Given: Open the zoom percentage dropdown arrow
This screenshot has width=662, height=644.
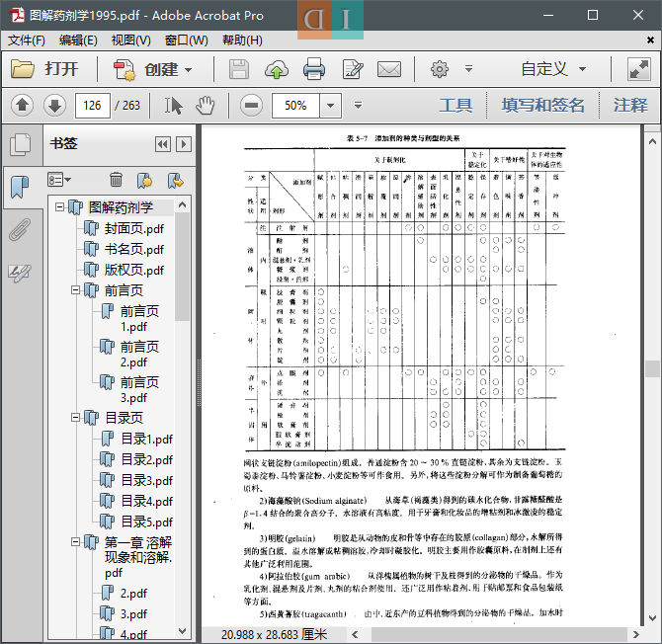Looking at the screenshot, I should [x=331, y=106].
